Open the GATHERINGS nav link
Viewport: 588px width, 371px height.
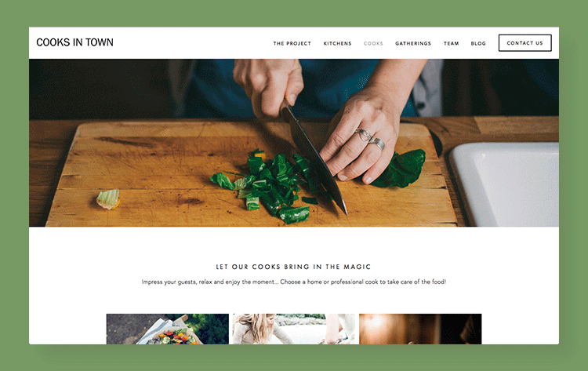pos(413,43)
